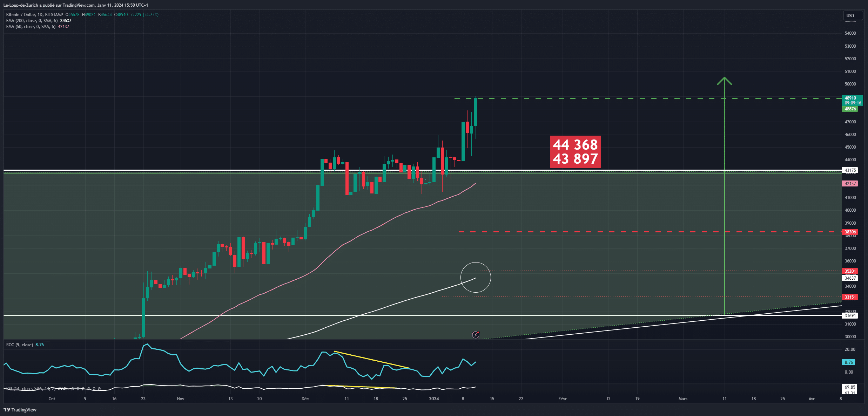
Task: Click the 36000 price axis tick
Action: [x=850, y=261]
